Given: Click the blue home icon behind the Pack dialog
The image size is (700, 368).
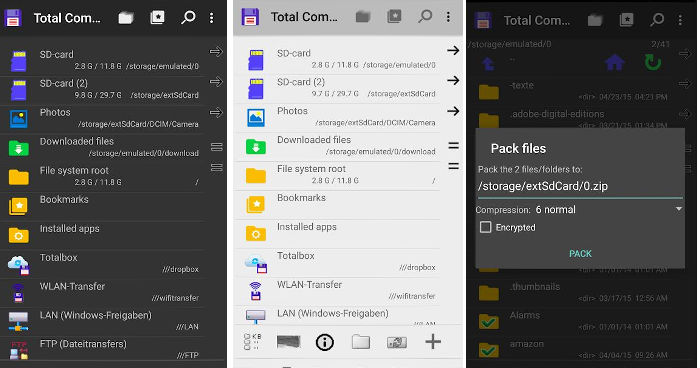Looking at the screenshot, I should point(615,63).
